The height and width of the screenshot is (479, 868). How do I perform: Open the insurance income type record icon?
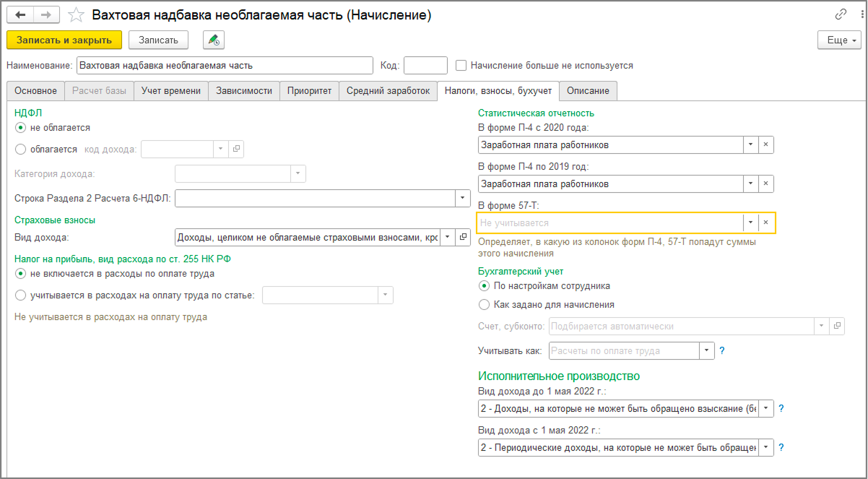(463, 237)
